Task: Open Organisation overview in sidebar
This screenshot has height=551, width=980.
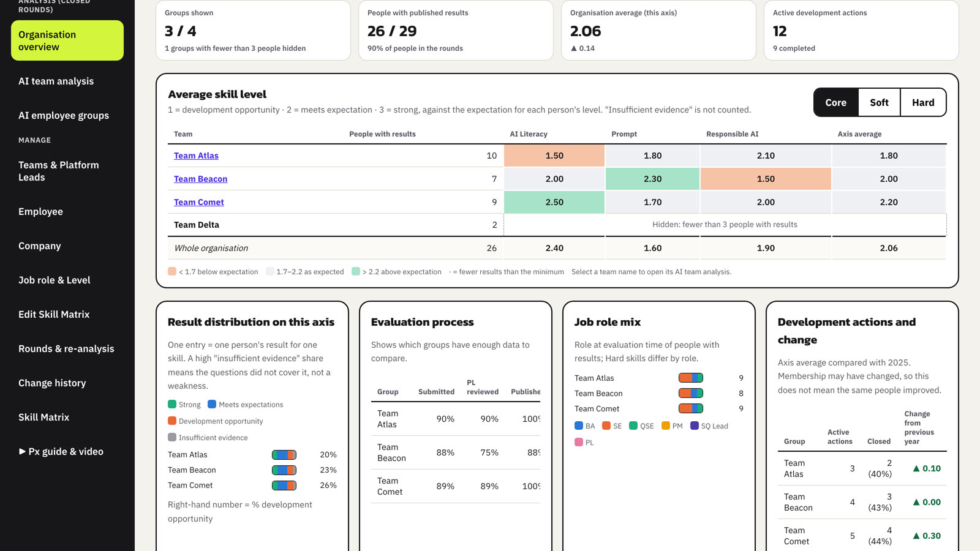Action: click(67, 40)
